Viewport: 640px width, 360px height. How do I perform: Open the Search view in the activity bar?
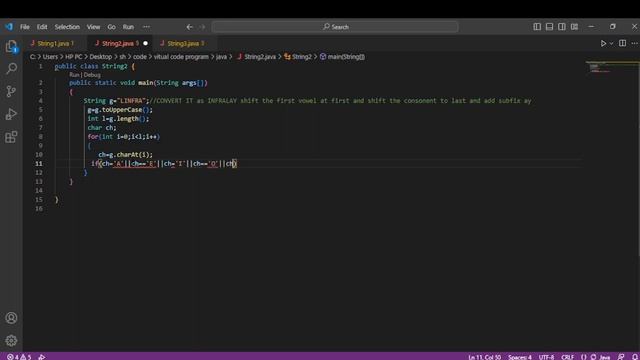click(11, 68)
